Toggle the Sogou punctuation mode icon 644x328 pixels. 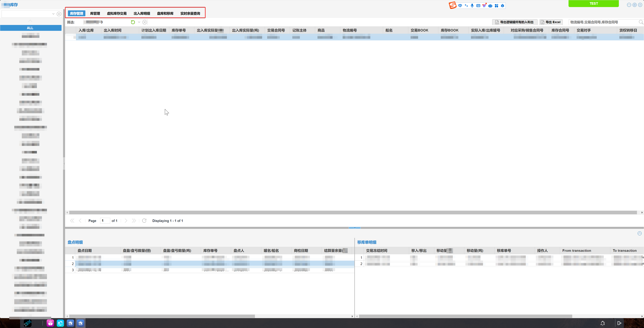click(x=466, y=6)
